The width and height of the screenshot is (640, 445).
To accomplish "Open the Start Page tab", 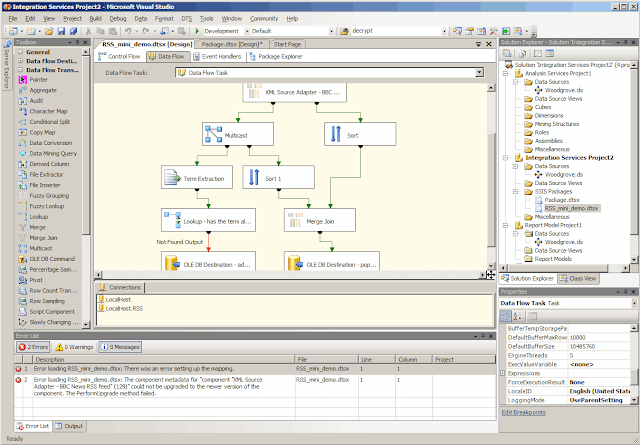I will [287, 44].
